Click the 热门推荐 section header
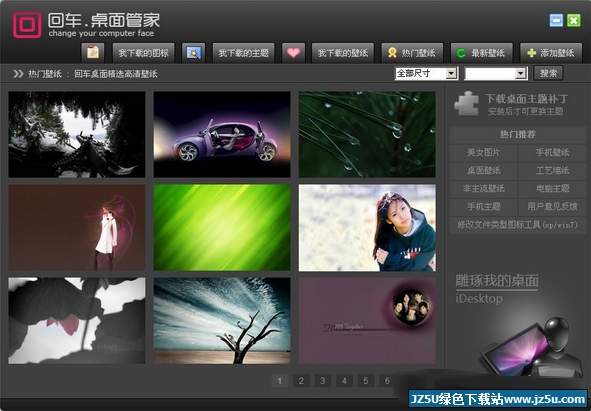 point(518,134)
